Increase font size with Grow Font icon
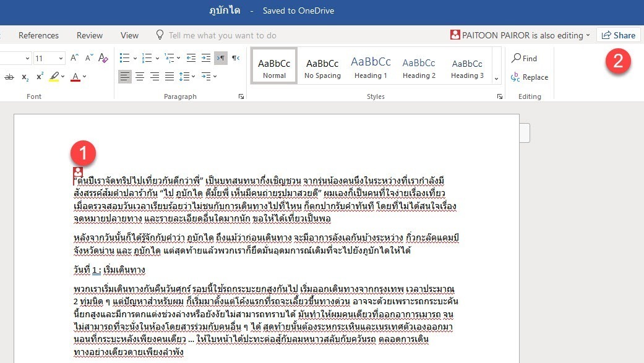 tap(75, 58)
